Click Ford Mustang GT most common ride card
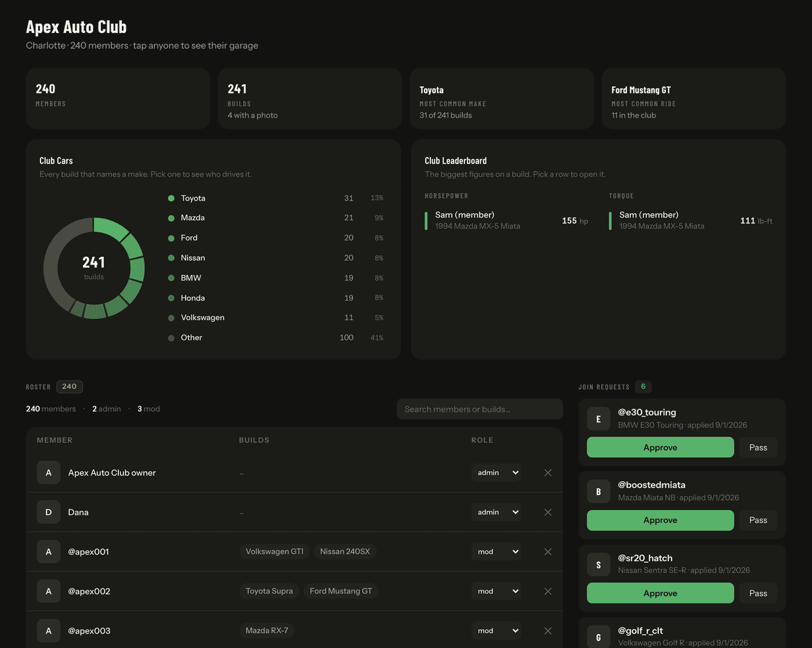Screen dimensions: 812x648 (x=694, y=99)
